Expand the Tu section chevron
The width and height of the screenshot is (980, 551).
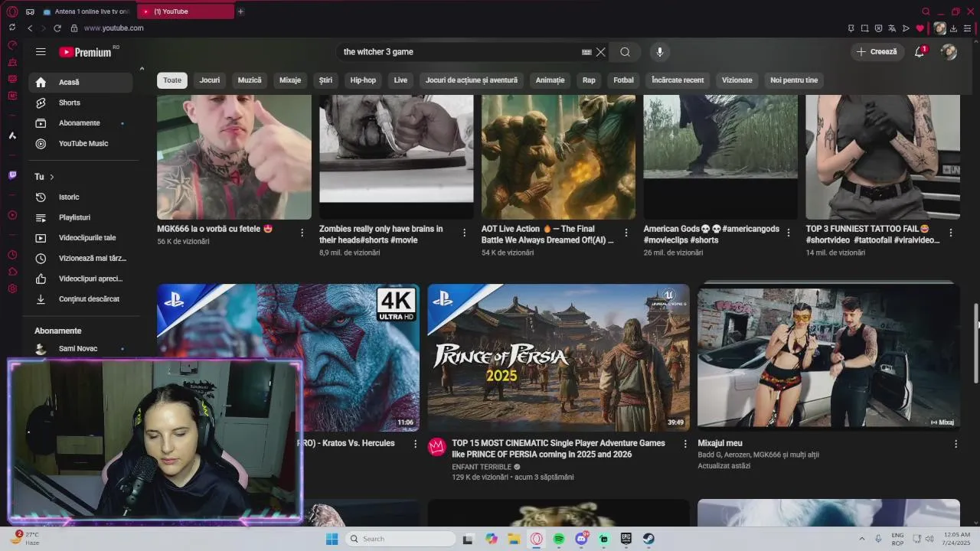(51, 177)
